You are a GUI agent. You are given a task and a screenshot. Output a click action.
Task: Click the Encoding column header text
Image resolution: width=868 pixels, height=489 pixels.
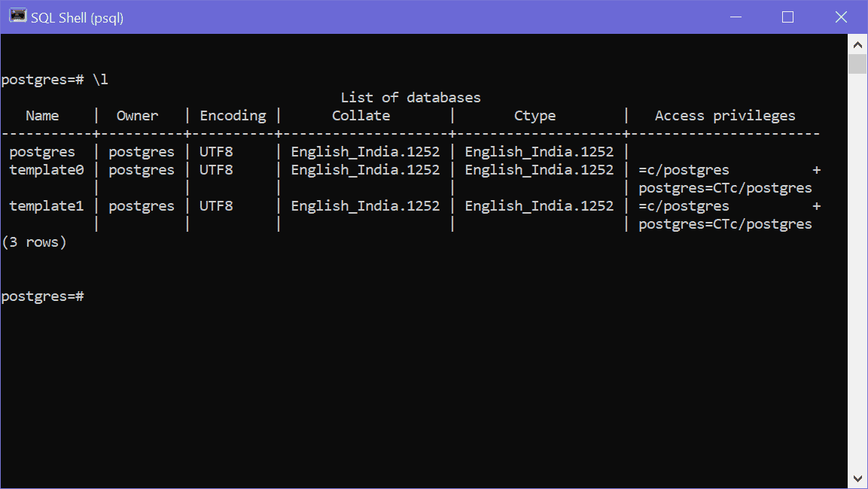233,115
